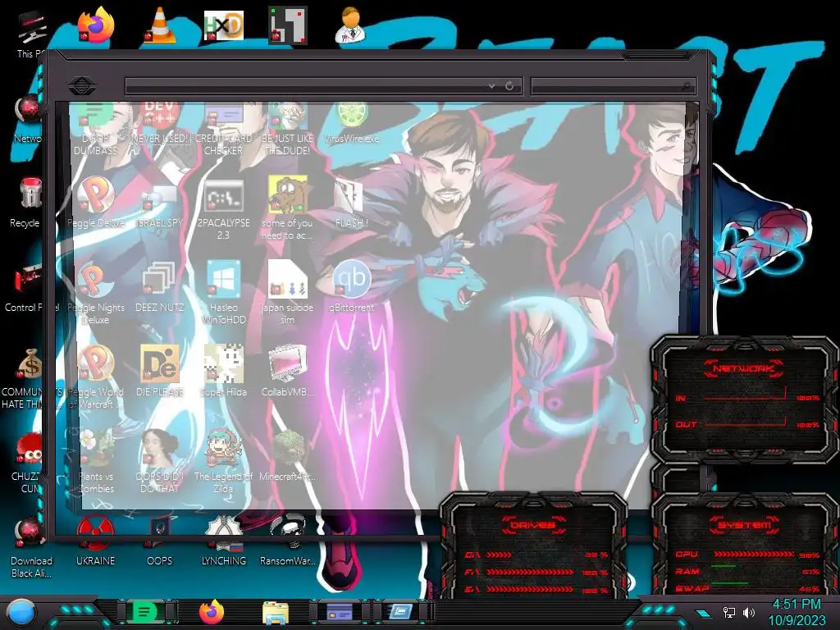Open the doctor figure desktop icon
840x630 pixels.
coord(351,25)
